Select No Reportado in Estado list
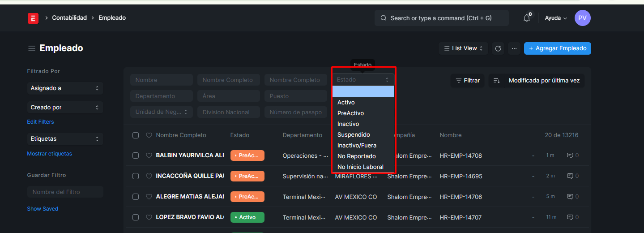Viewport: 644px width, 233px height. [356, 156]
